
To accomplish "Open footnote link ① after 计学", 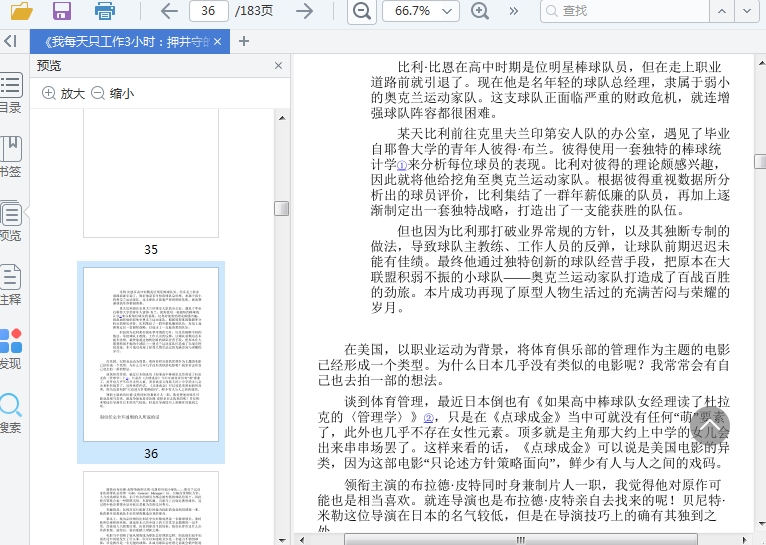I will pyautogui.click(x=402, y=166).
